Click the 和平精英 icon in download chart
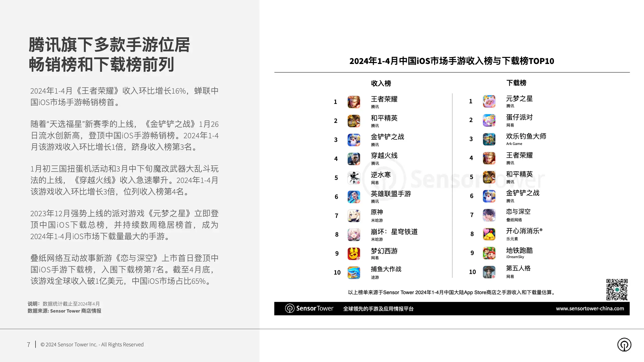Image resolution: width=644 pixels, height=362 pixels. point(489,177)
